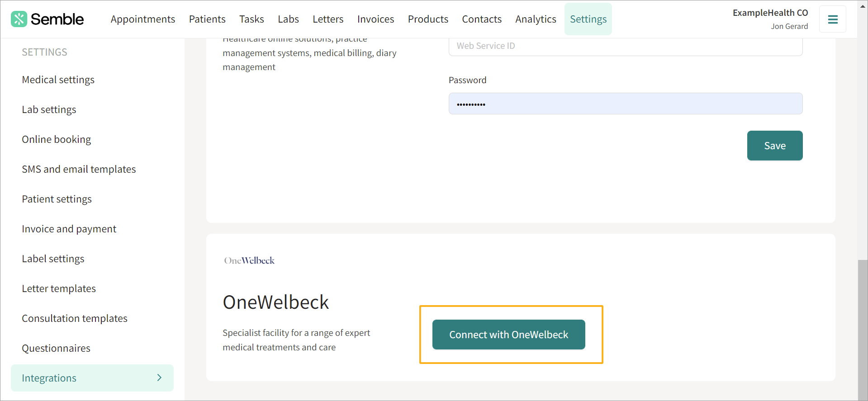The width and height of the screenshot is (868, 401).
Task: Focus the Web Service ID field
Action: pyautogui.click(x=626, y=46)
